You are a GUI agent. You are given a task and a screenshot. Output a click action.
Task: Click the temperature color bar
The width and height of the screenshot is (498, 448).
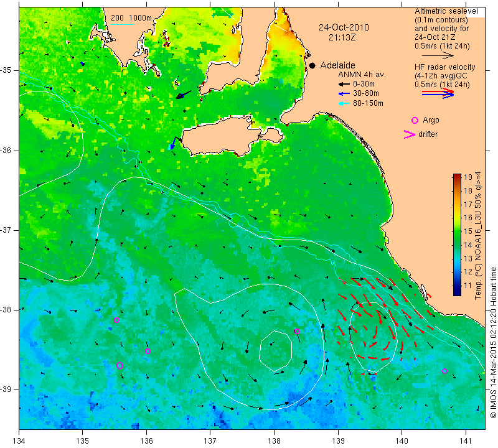[457, 235]
